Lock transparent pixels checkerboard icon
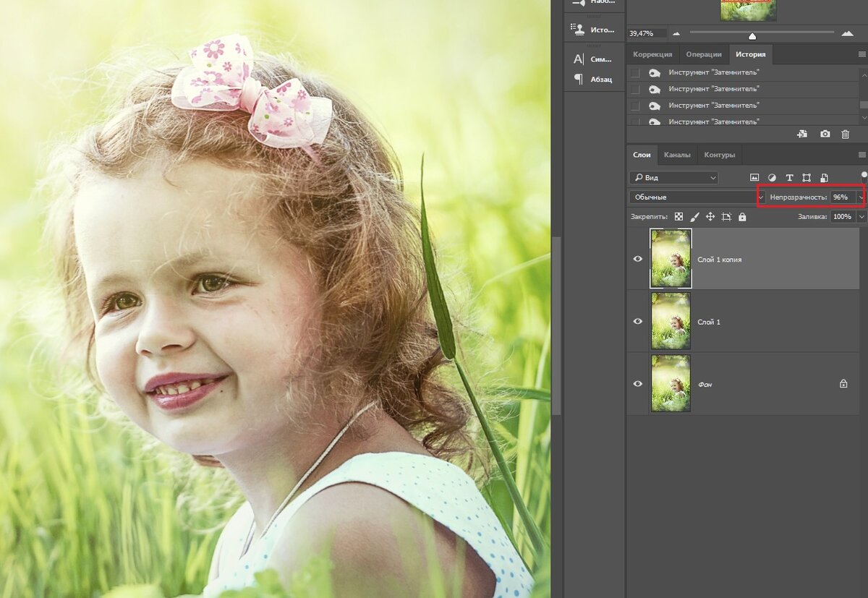Viewport: 868px width, 598px height. [678, 216]
